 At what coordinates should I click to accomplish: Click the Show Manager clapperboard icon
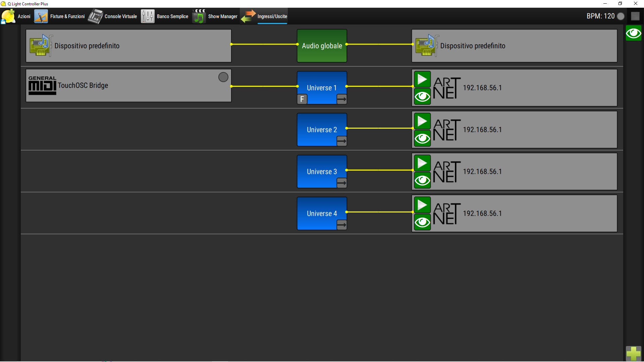199,16
